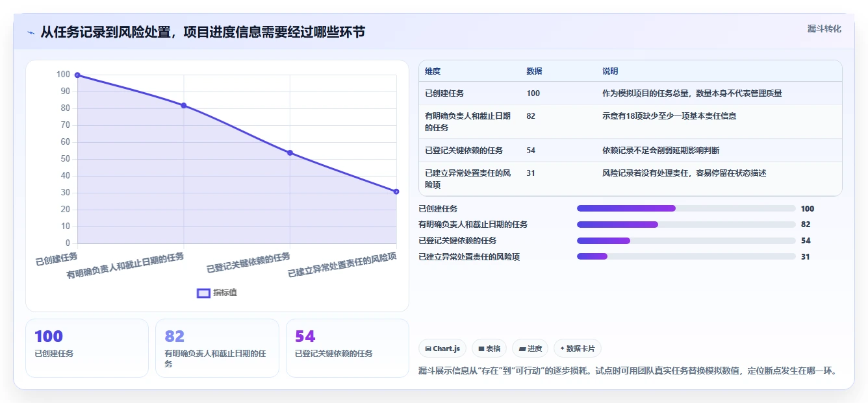This screenshot has width=868, height=403.
Task: Click the 说明 column header
Action: pyautogui.click(x=610, y=71)
